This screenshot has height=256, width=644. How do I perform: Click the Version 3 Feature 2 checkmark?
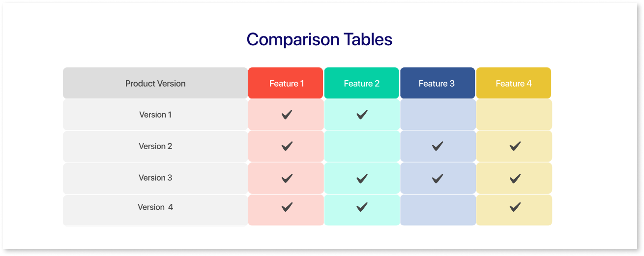point(362,179)
